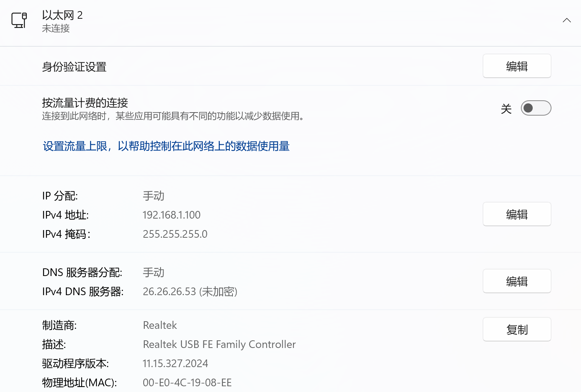The height and width of the screenshot is (392, 581).
Task: Click the driver version 11.15.327.2024
Action: pos(175,363)
